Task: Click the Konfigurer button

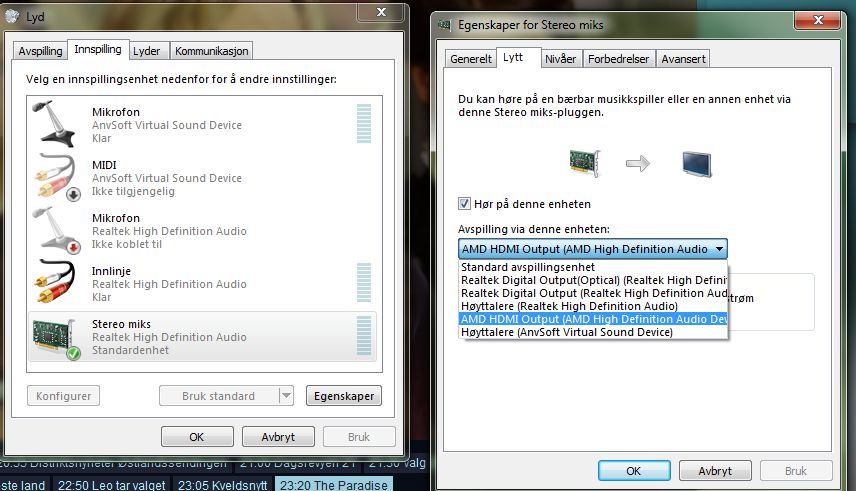Action: 63,395
